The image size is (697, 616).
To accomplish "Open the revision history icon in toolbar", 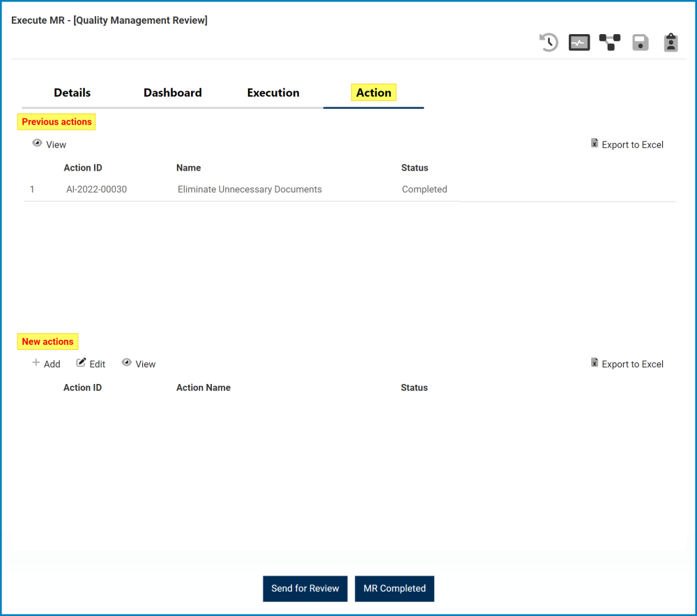I will [x=549, y=43].
